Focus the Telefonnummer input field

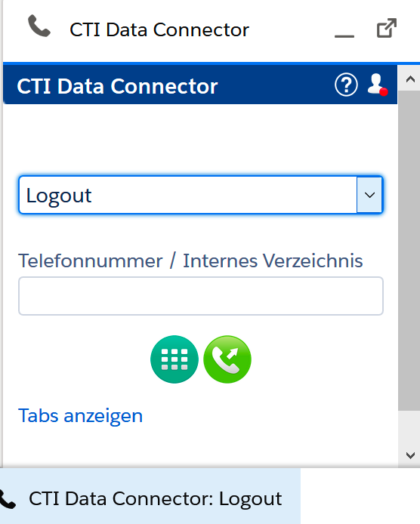pyautogui.click(x=201, y=296)
